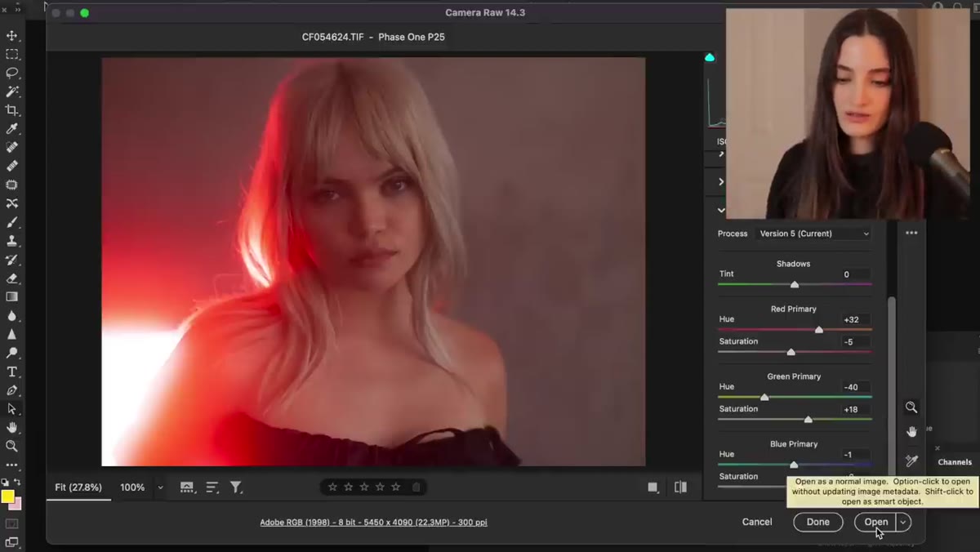
Task: Click the Open button
Action: pos(875,522)
